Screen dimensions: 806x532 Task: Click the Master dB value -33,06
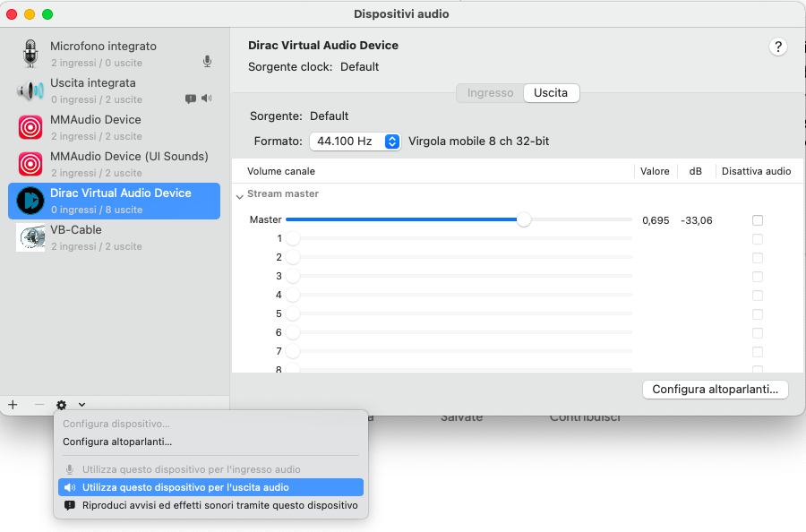(697, 220)
